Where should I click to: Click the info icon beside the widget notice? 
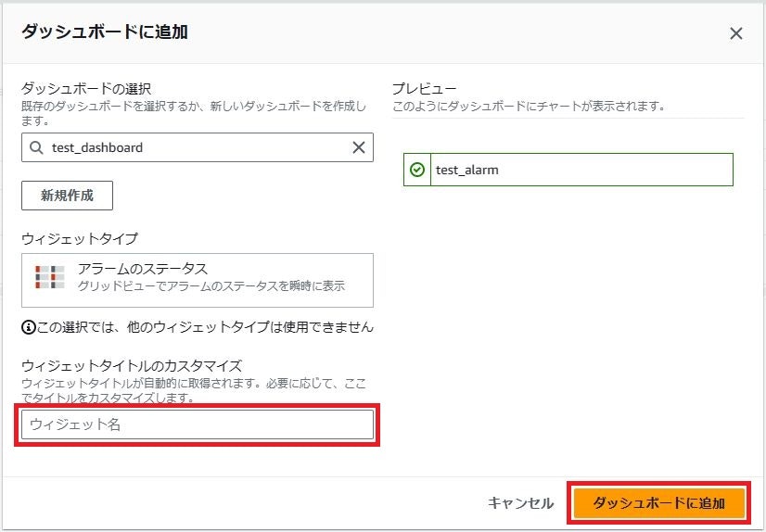[29, 327]
